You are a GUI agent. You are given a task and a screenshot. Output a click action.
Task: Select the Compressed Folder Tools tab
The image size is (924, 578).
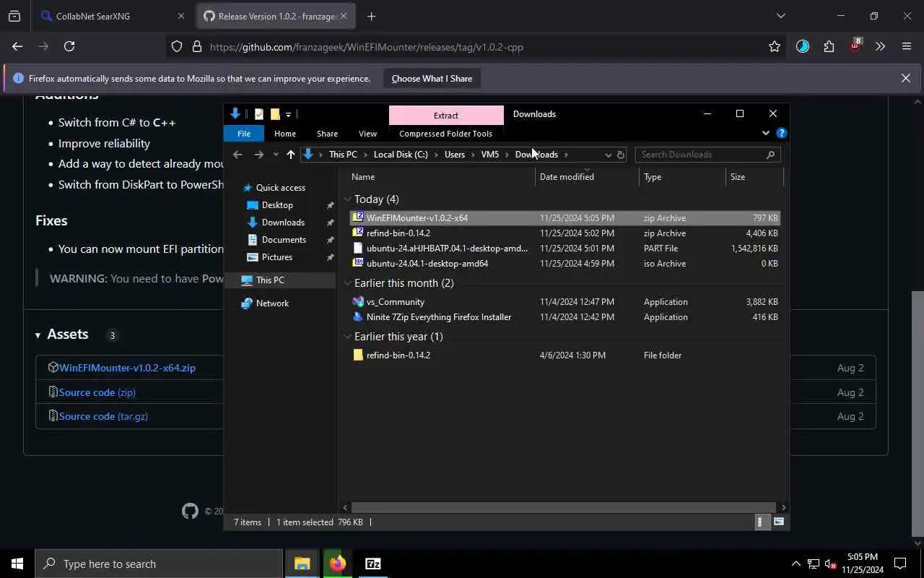[445, 134]
